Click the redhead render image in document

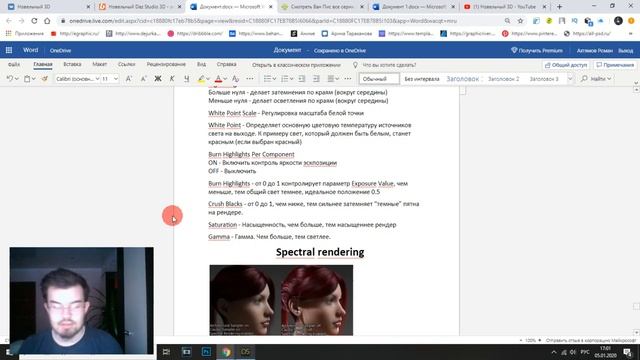pos(281,300)
